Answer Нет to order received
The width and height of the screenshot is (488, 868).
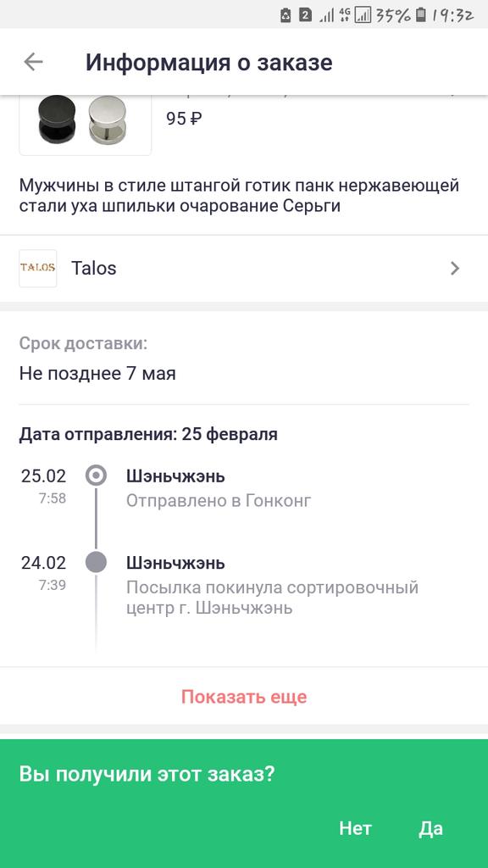pyautogui.click(x=355, y=828)
